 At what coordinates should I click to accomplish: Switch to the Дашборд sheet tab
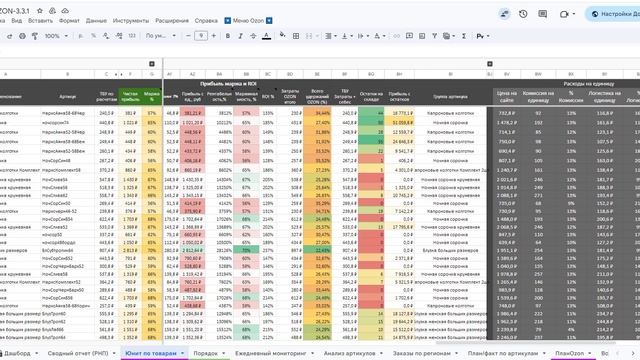click(x=18, y=353)
